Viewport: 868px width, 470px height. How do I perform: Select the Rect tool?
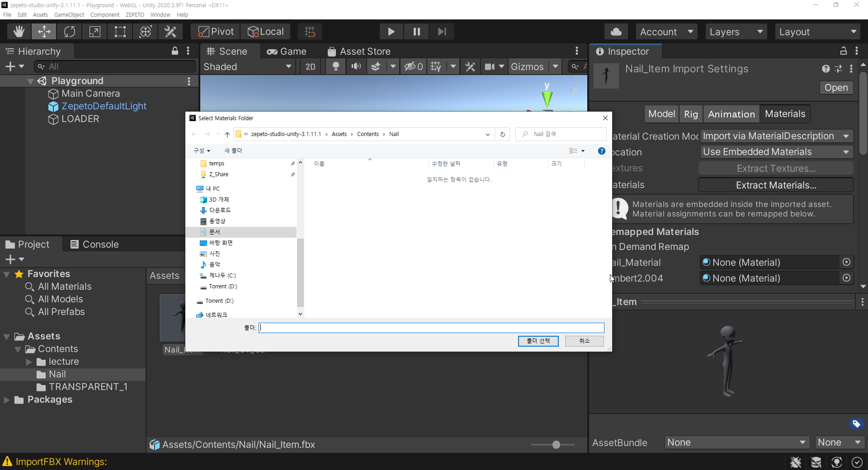click(120, 32)
